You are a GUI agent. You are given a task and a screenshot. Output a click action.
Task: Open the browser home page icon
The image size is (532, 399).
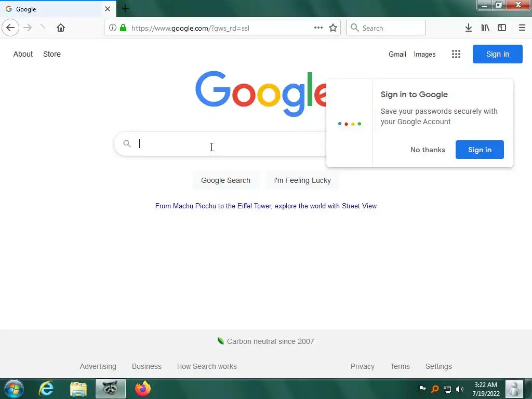pos(61,28)
